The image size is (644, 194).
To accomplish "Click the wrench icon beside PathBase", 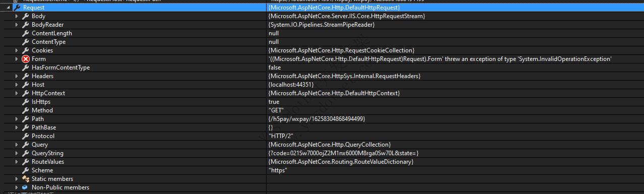I will pyautogui.click(x=25, y=127).
